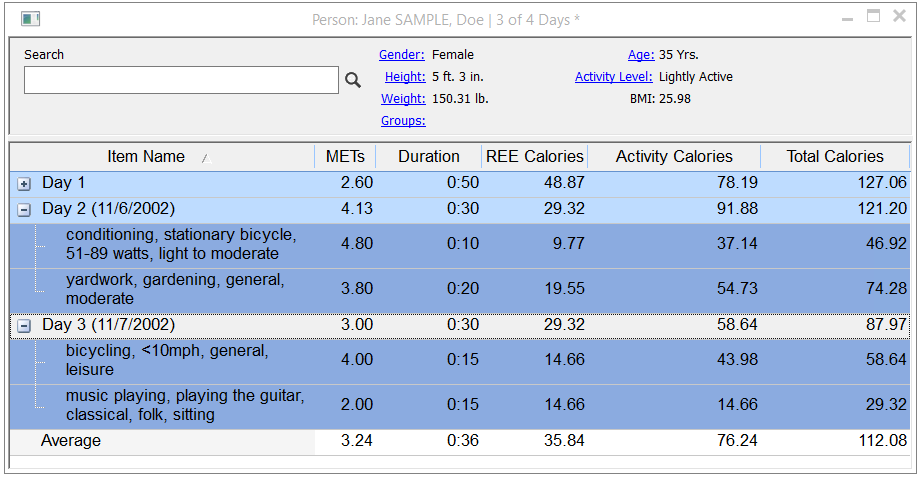Viewport: 921px width, 477px height.
Task: Click into the Search text field
Action: [x=181, y=80]
